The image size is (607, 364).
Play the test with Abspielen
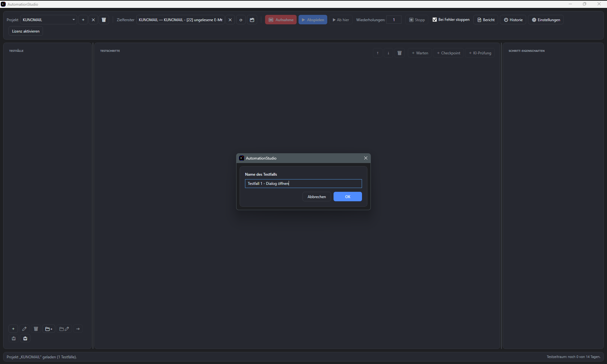click(x=313, y=20)
